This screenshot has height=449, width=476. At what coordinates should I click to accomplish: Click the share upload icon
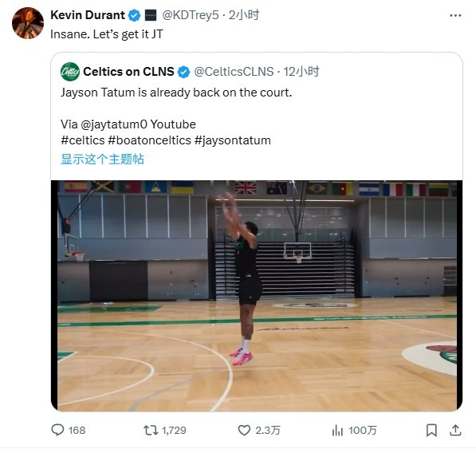point(455,430)
